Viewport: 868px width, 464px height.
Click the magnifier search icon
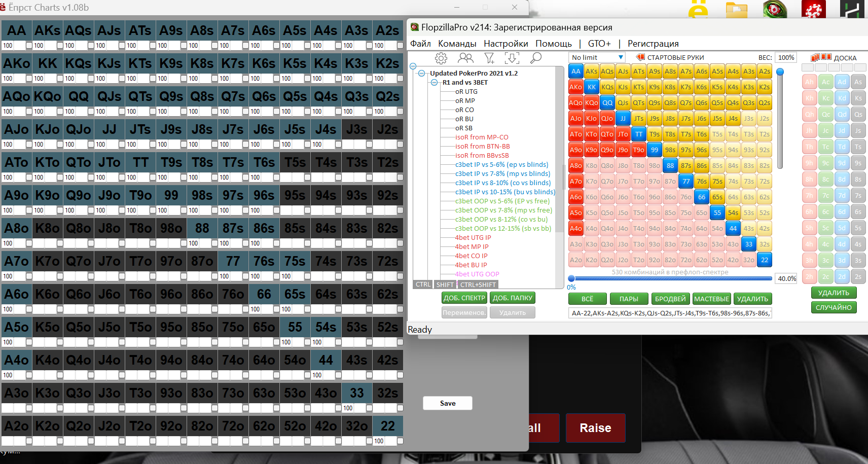point(535,58)
